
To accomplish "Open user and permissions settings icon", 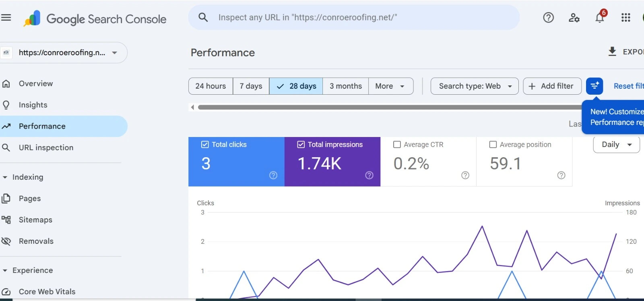I will (574, 17).
